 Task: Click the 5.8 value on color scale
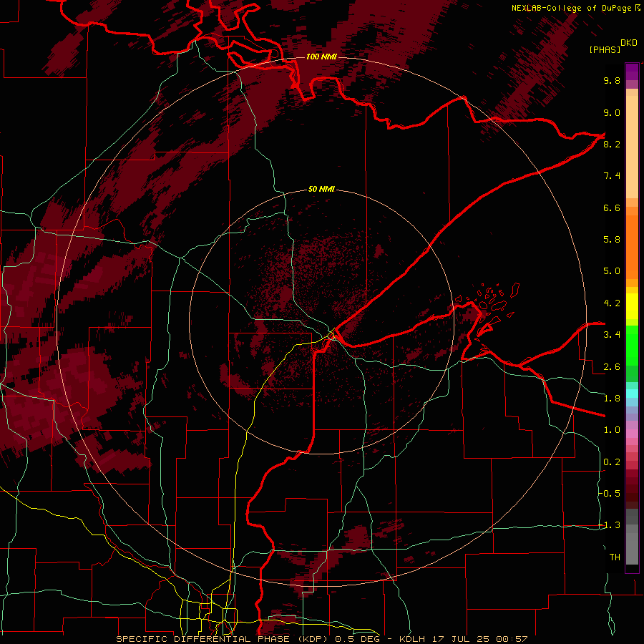pos(612,240)
